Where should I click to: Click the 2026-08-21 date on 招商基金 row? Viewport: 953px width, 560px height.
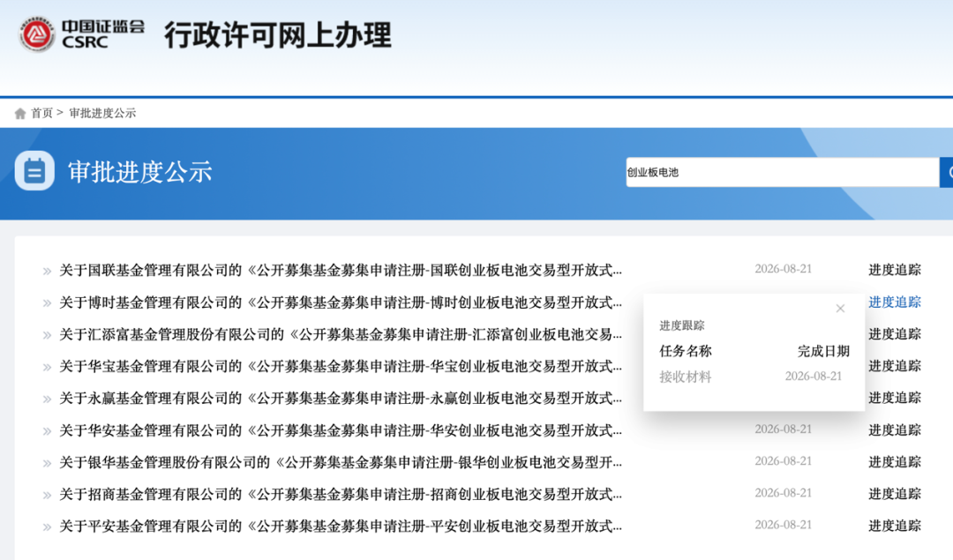783,493
